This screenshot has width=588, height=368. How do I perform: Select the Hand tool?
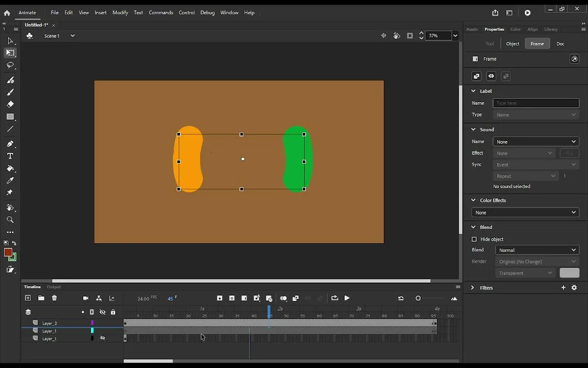(x=10, y=208)
